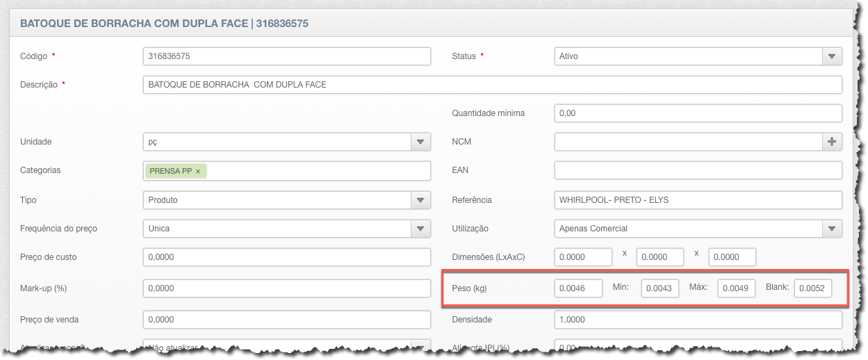This screenshot has height=360, width=868.
Task: Click the Referência text field
Action: click(x=698, y=200)
